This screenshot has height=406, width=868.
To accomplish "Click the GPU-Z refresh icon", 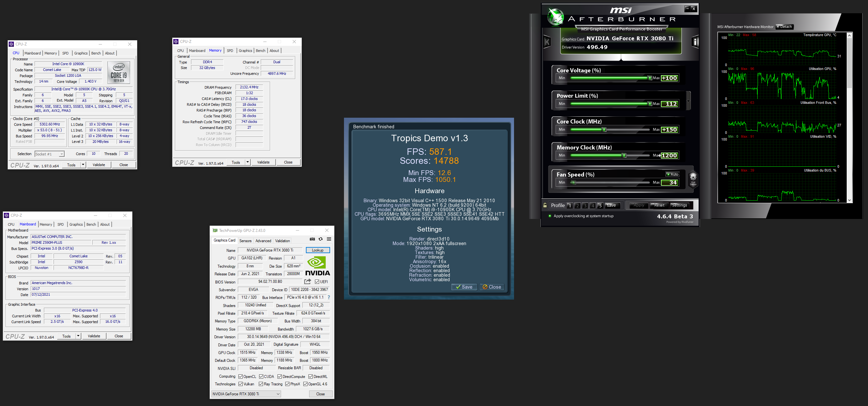I will (320, 239).
